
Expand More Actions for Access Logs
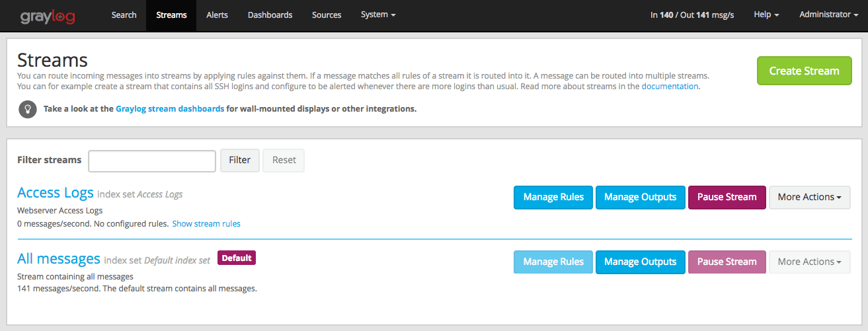coord(809,197)
